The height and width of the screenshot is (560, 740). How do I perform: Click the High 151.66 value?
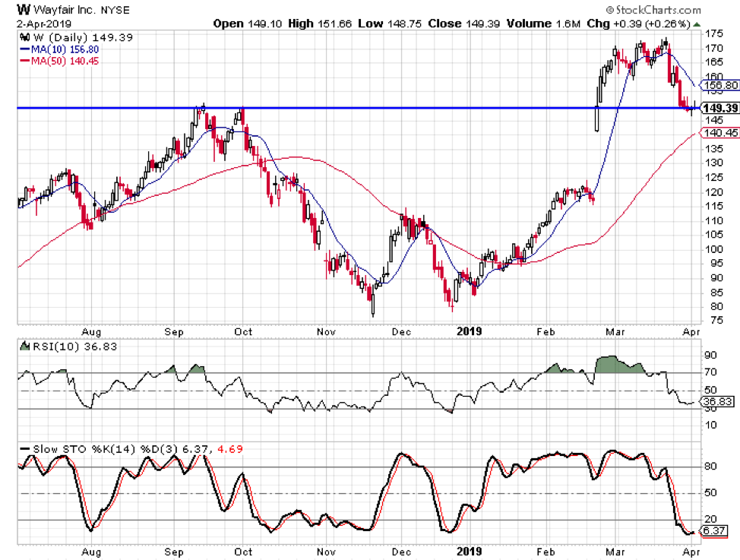coord(320,24)
